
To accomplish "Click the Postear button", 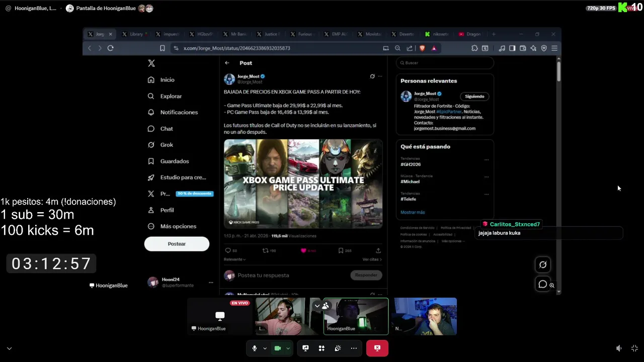I will point(177,244).
